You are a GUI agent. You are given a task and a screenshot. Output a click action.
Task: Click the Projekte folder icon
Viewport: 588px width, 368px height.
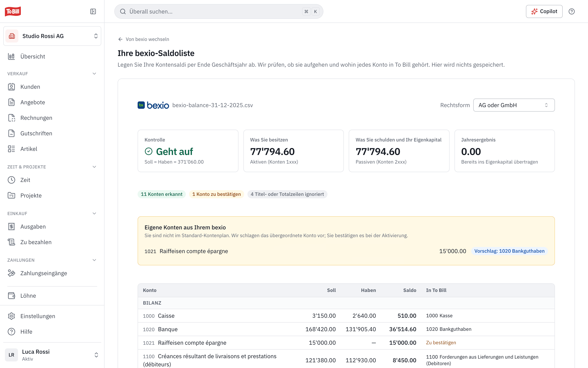tap(11, 195)
